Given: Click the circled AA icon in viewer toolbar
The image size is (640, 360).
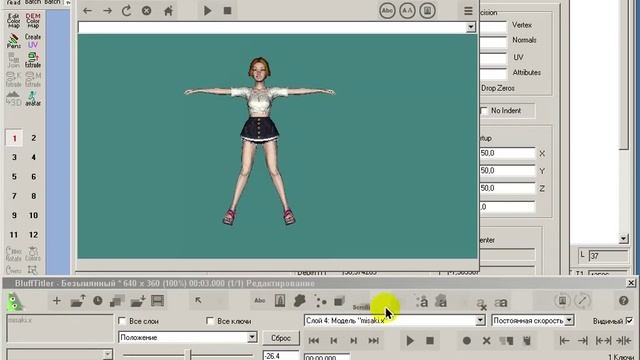Looking at the screenshot, I should tap(407, 11).
